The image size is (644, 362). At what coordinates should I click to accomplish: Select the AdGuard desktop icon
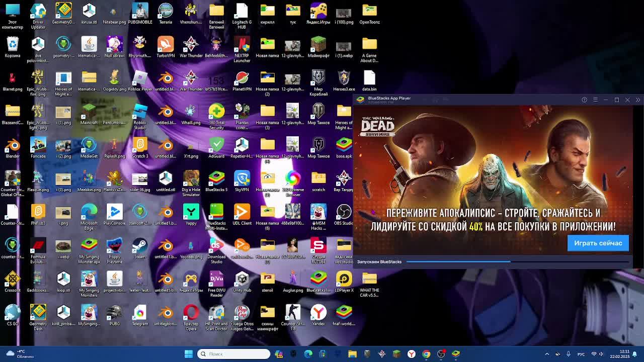coord(216,148)
